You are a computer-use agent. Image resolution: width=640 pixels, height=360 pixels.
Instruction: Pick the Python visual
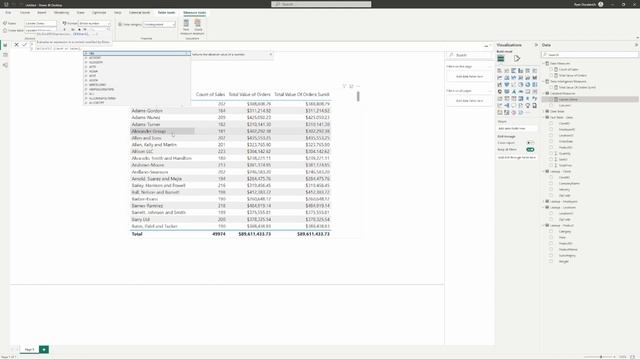(x=534, y=98)
